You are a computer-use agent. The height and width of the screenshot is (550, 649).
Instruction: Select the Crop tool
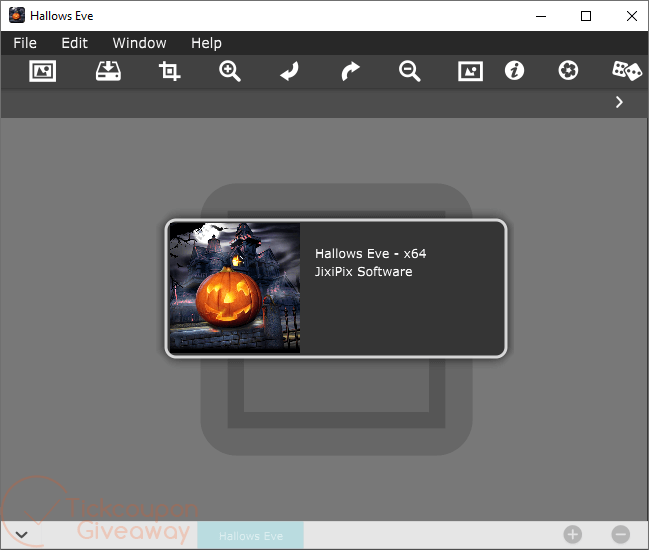click(169, 71)
